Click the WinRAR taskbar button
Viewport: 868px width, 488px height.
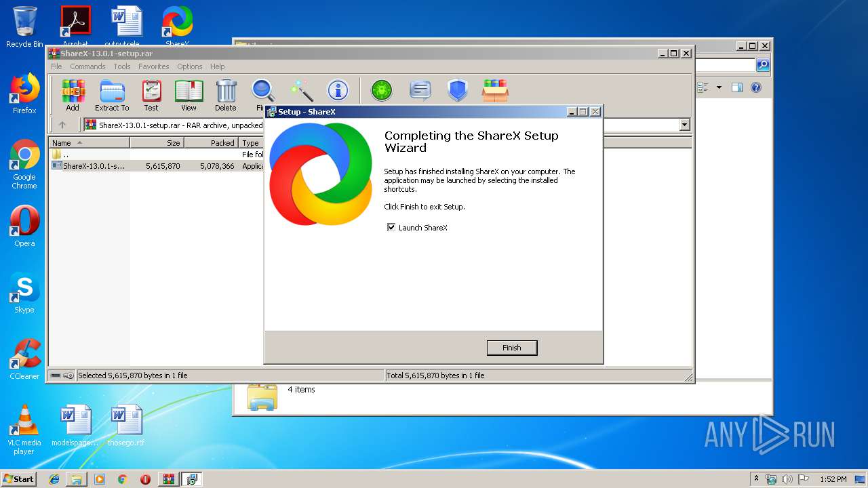[168, 479]
